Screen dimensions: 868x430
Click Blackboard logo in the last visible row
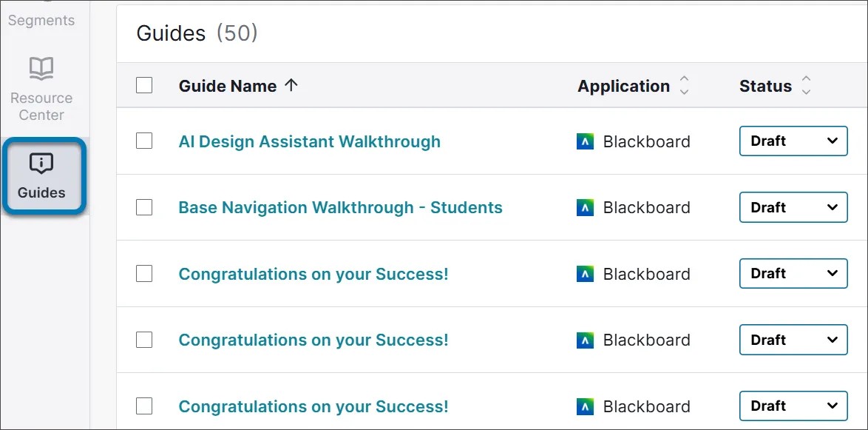[585, 406]
